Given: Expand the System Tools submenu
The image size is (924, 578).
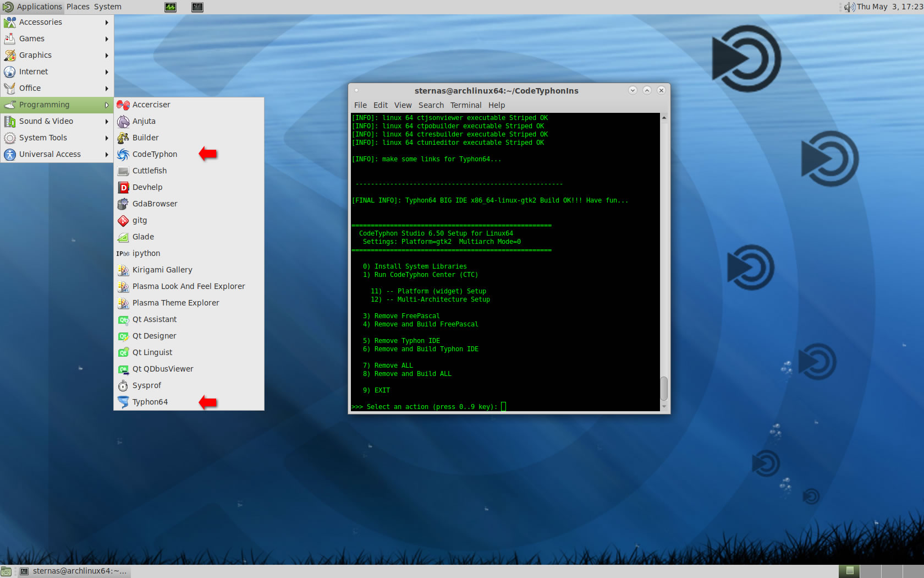Looking at the screenshot, I should [x=57, y=138].
